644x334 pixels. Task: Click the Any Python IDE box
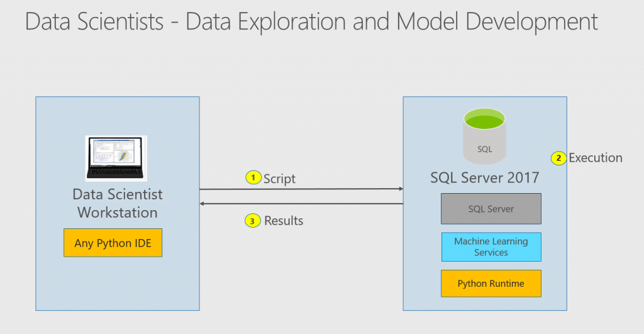coord(113,243)
